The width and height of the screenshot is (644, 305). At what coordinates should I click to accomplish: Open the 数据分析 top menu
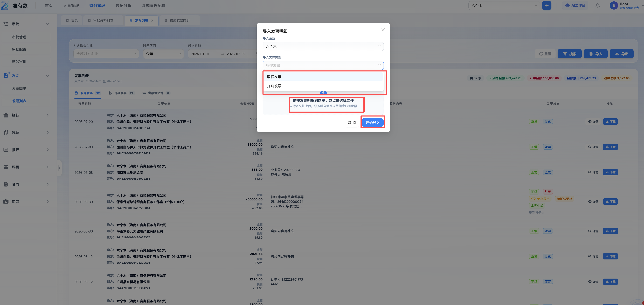click(123, 5)
